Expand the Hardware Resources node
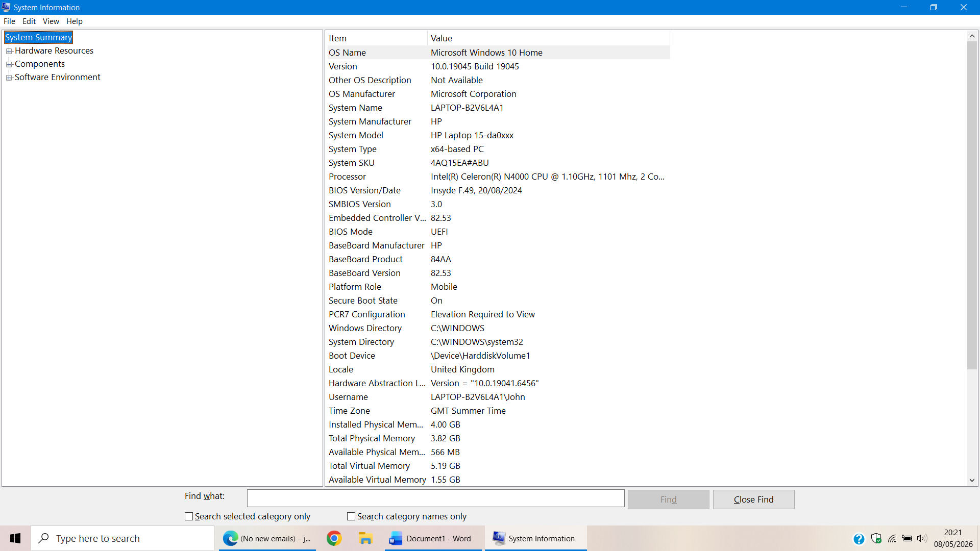980x551 pixels. (x=9, y=51)
